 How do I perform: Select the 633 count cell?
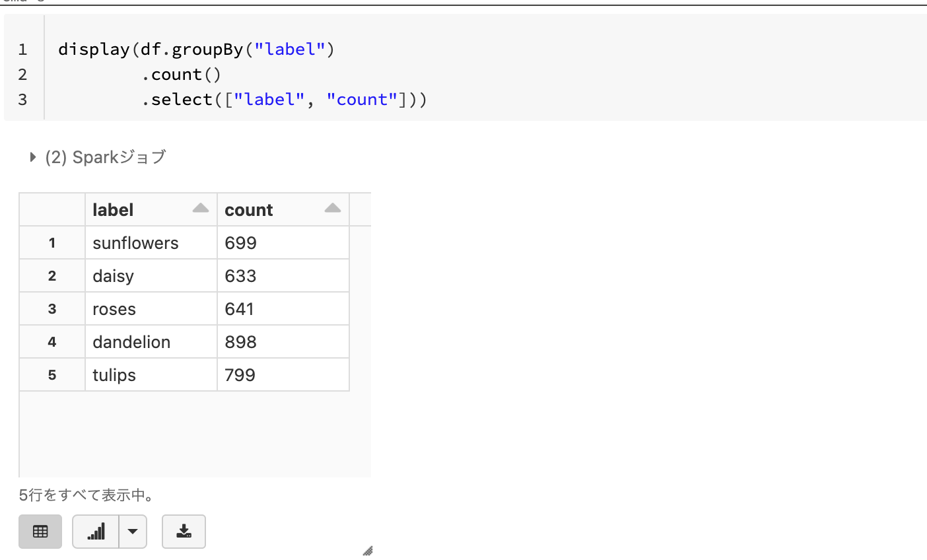tap(283, 276)
